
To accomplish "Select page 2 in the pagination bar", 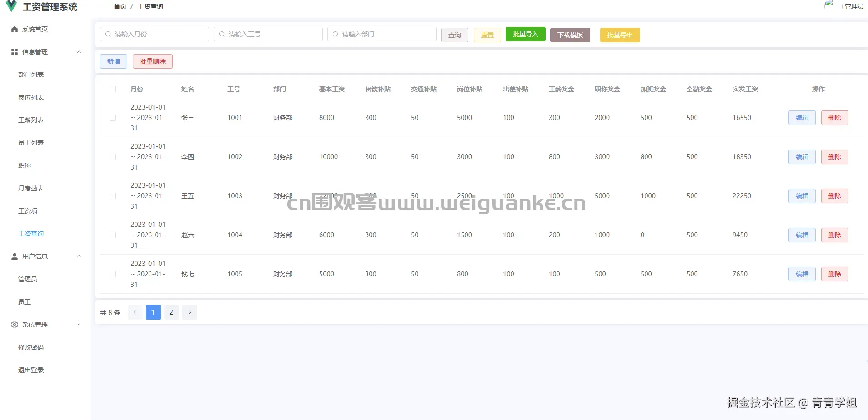I will pyautogui.click(x=171, y=312).
